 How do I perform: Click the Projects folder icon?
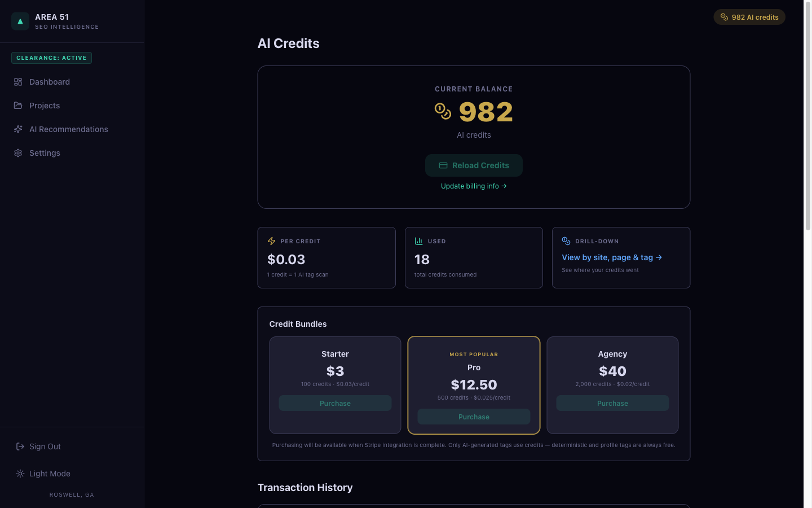[18, 106]
